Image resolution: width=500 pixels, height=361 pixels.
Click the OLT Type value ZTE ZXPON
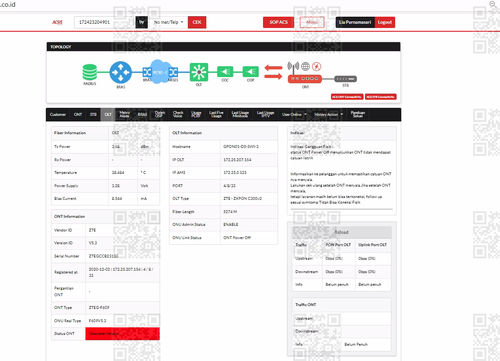pyautogui.click(x=242, y=198)
